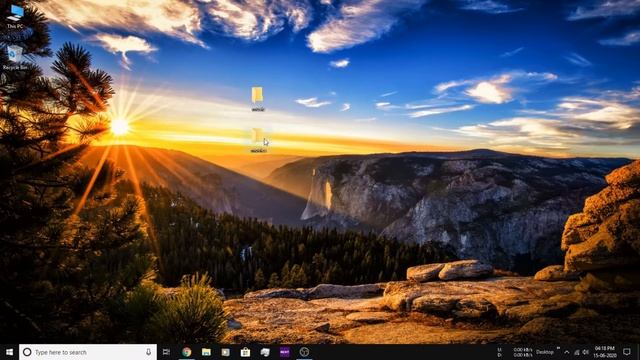
Task: Open the network status tray icon
Action: [577, 352]
